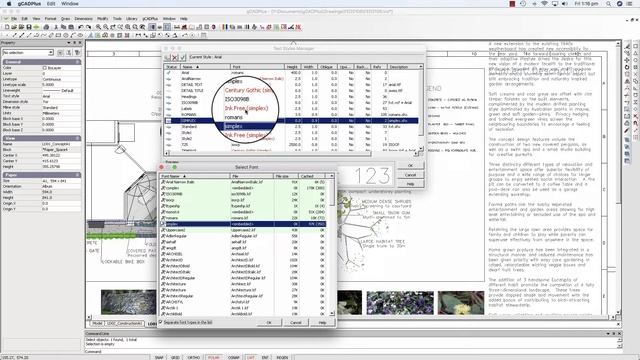Click the red X delete style icon

click(x=175, y=58)
